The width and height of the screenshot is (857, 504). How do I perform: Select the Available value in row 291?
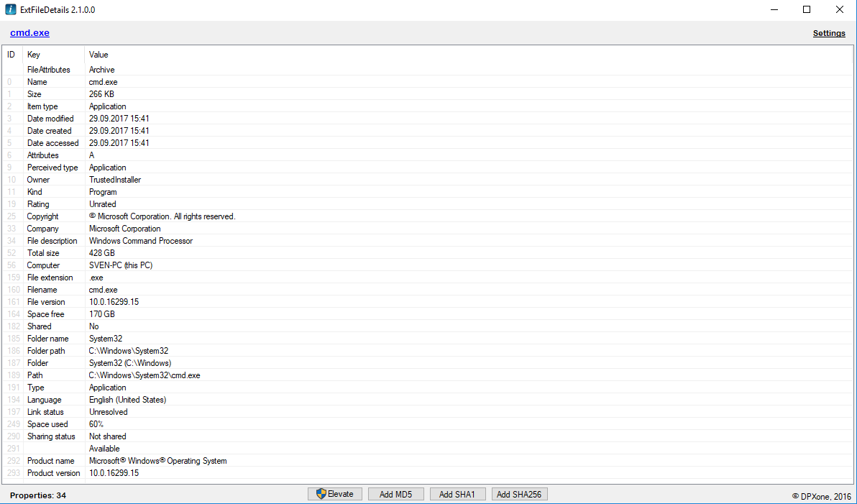coord(104,449)
